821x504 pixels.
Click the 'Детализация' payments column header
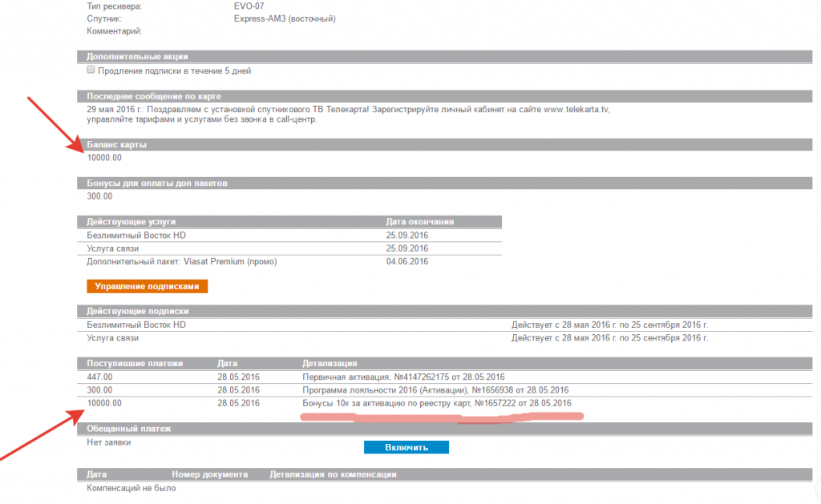[x=330, y=363]
